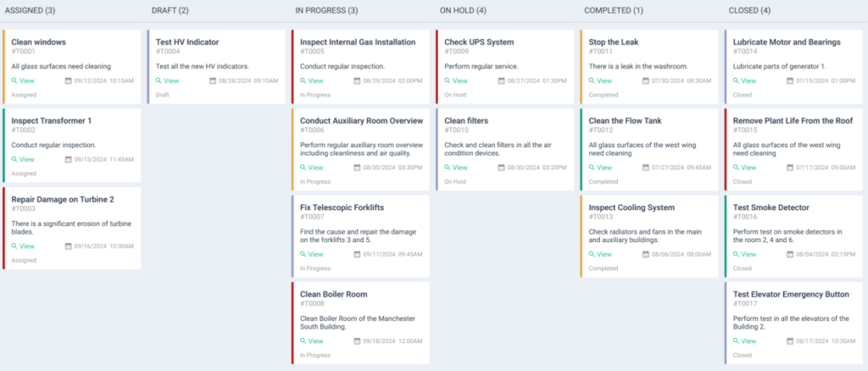868x371 pixels.
Task: Click calendar icon on Repair Damage on Turbine 2
Action: tap(69, 246)
